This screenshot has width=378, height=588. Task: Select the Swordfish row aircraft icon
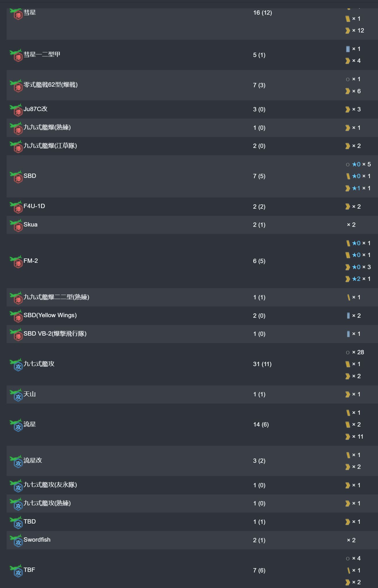[16, 541]
